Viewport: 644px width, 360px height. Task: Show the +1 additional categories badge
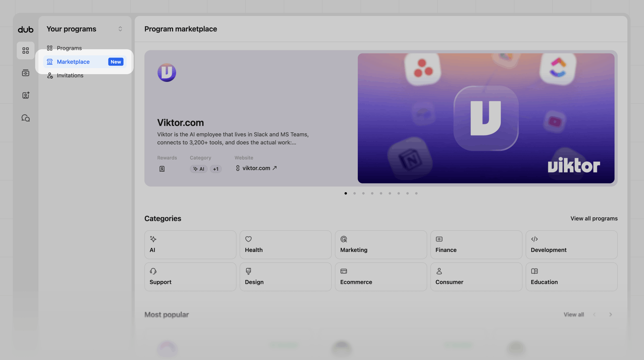pos(216,169)
